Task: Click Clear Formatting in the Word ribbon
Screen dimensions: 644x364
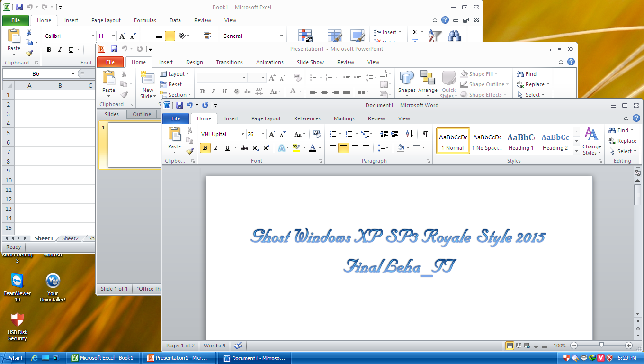Action: (x=317, y=134)
